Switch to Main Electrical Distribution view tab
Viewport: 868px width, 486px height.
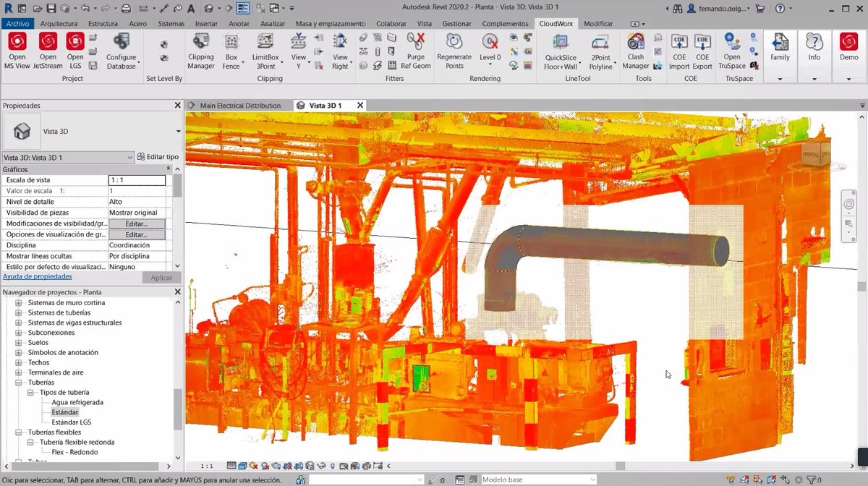click(x=240, y=106)
